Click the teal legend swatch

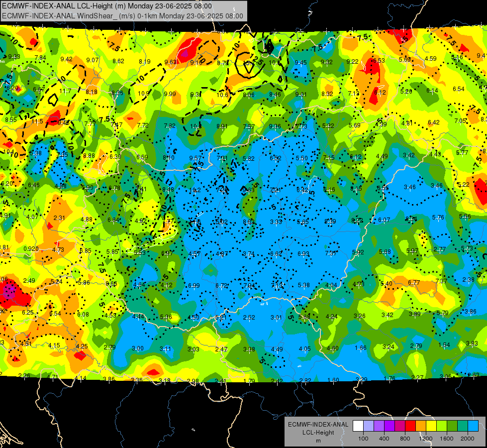(x=463, y=426)
